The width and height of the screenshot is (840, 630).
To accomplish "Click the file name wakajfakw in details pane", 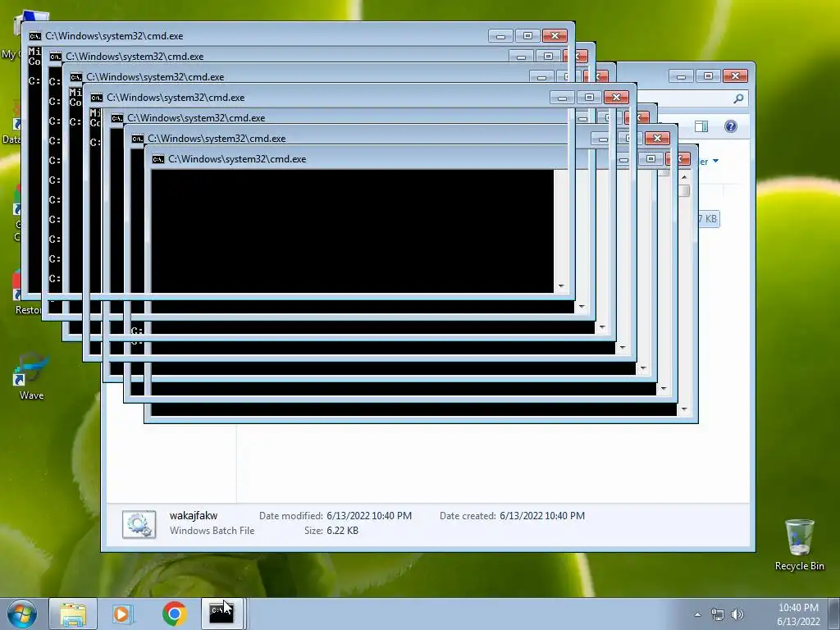I will point(194,516).
